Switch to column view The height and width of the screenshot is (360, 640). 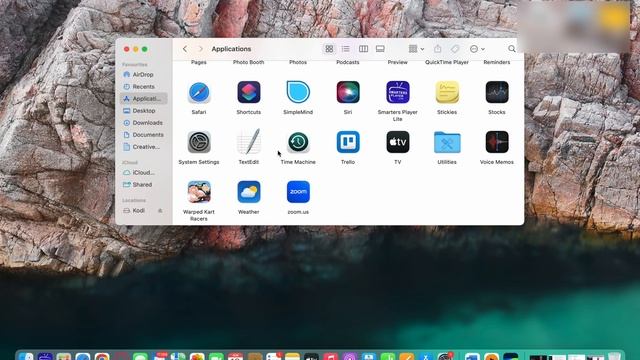tap(363, 49)
